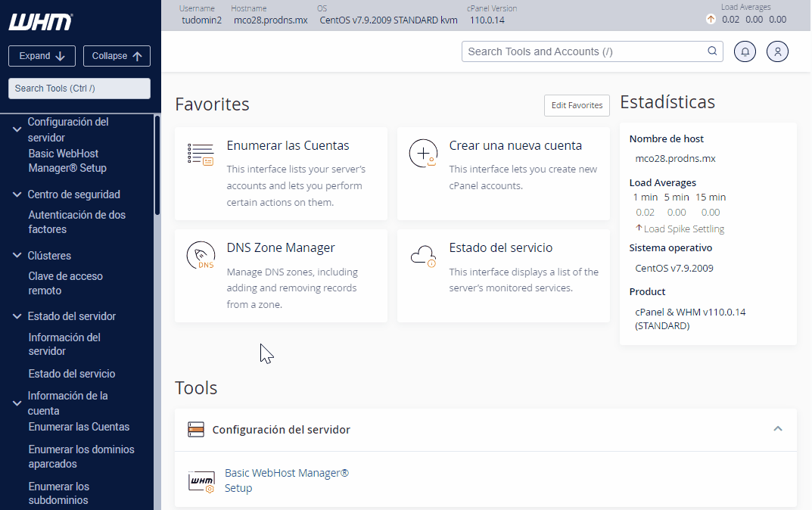Open Enumerar los subdominios
Viewport: 812px width, 510px height.
(x=58, y=493)
